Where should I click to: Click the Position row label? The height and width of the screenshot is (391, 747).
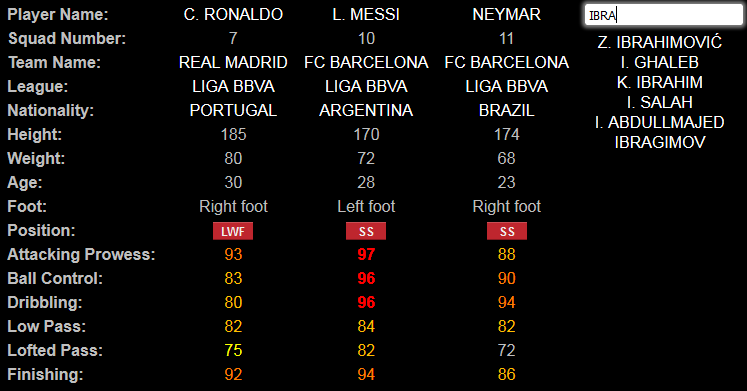pyautogui.click(x=41, y=231)
